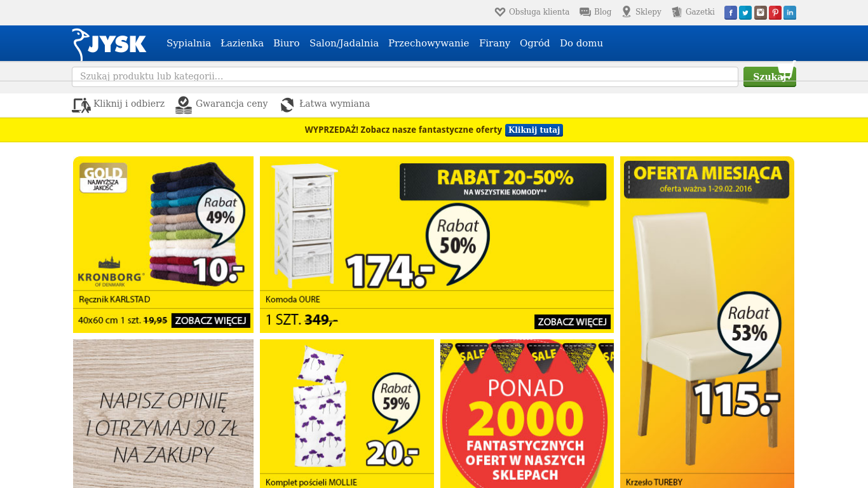Click Zobacz więcej for Komoda OURE

tap(573, 322)
